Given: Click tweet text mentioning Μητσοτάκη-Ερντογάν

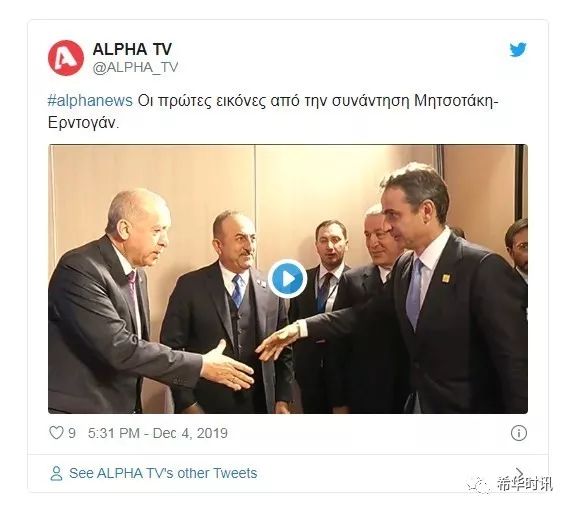Looking at the screenshot, I should [x=273, y=111].
